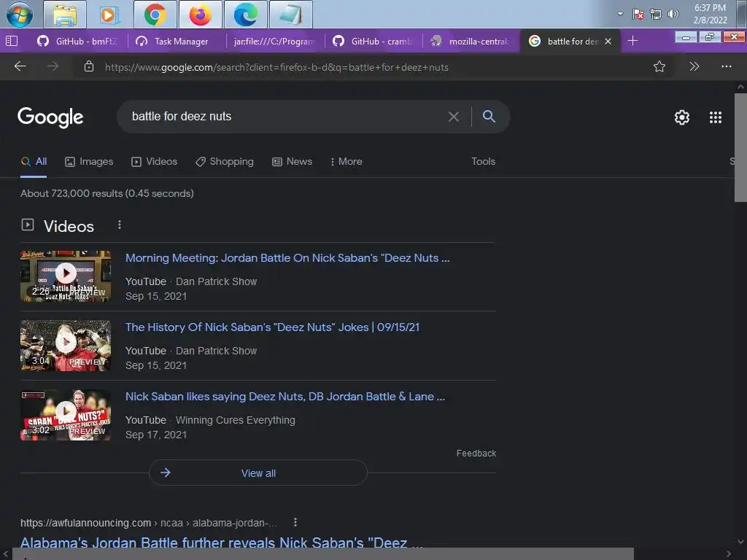This screenshot has width=747, height=560.
Task: Click the scroll up arrow
Action: pos(740,87)
